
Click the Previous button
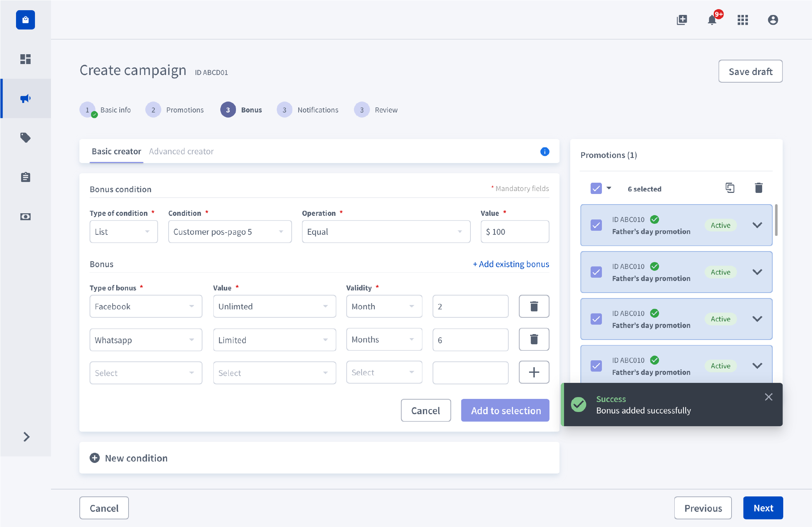point(703,508)
